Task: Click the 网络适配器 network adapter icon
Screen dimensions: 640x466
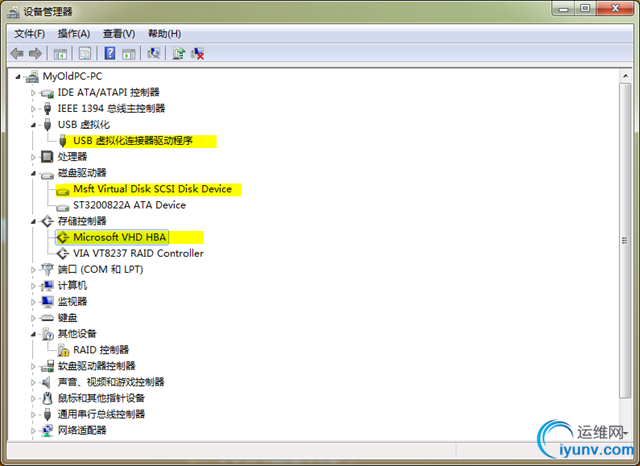Action: 47,430
